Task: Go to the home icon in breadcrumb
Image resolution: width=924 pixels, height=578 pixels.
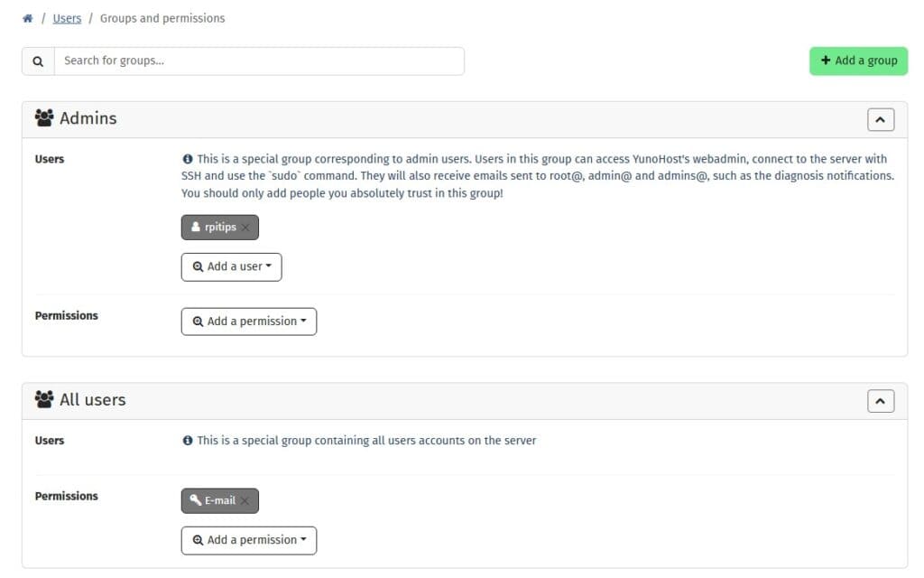Action: [x=28, y=18]
